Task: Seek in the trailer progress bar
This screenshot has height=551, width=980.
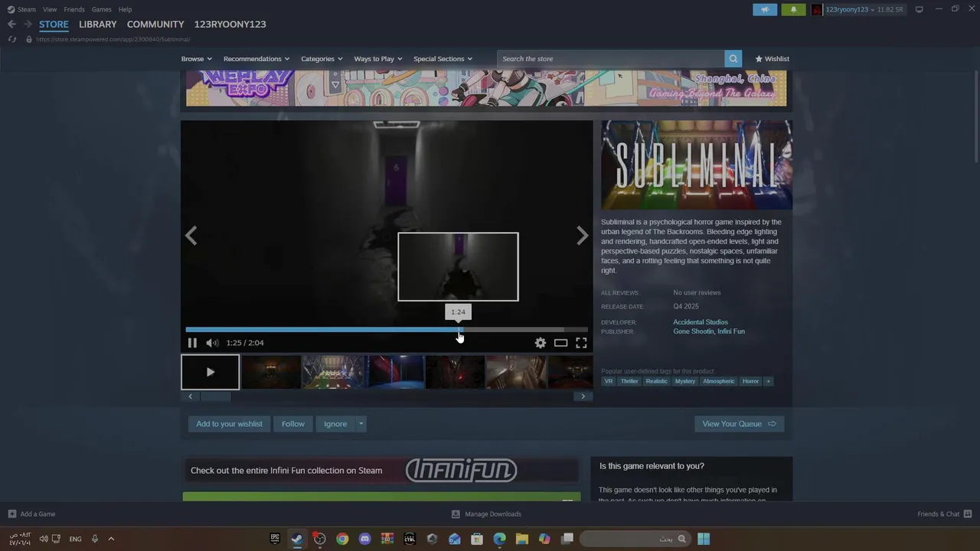Action: pyautogui.click(x=387, y=330)
